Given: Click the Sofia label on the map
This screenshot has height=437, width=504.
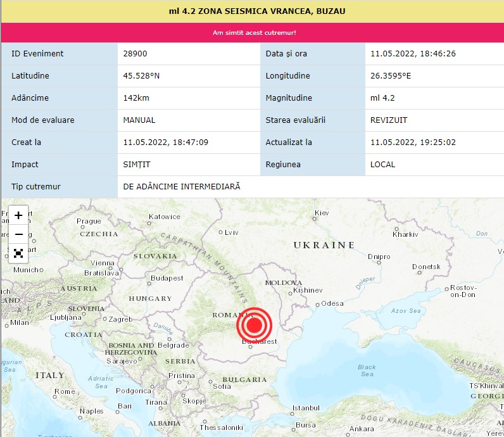Looking at the screenshot, I should pos(222,386).
